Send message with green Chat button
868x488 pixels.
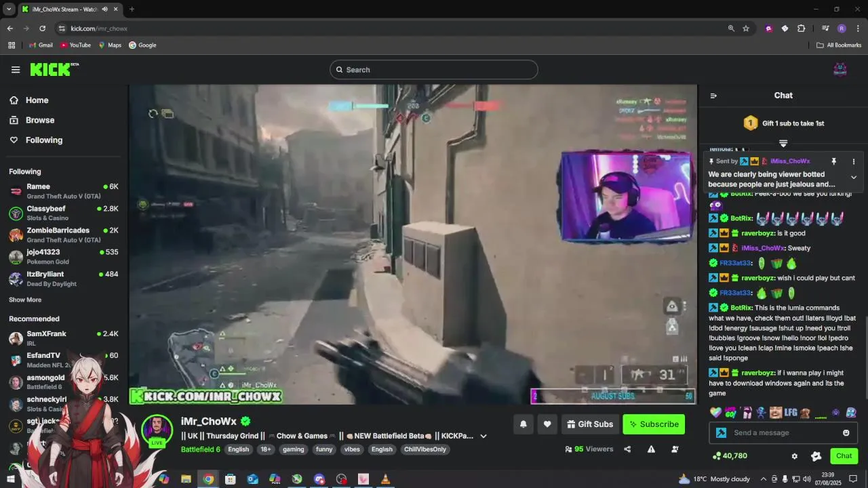(844, 456)
